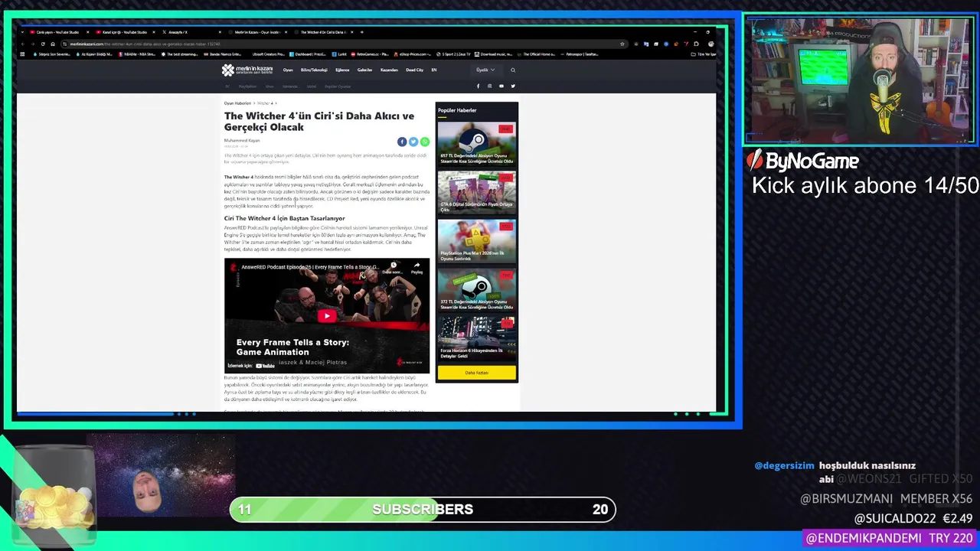Open the eShop-Prices.com bookmark

[413, 54]
